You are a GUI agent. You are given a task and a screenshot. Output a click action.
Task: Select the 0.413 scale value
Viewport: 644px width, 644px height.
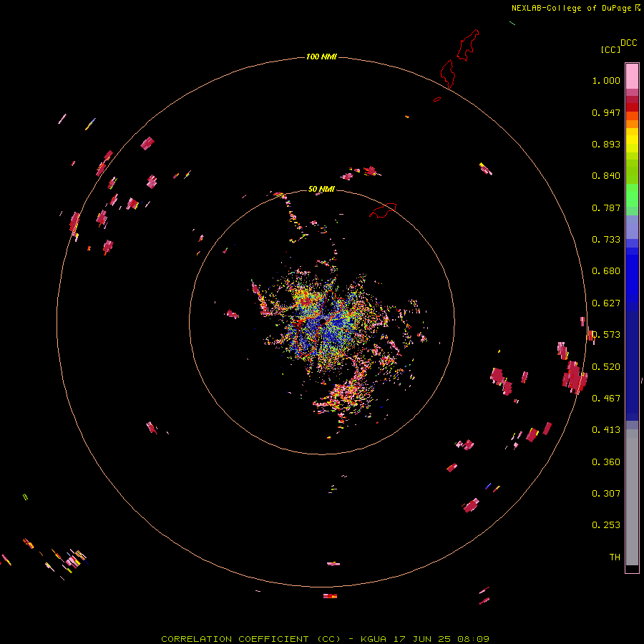coord(606,430)
